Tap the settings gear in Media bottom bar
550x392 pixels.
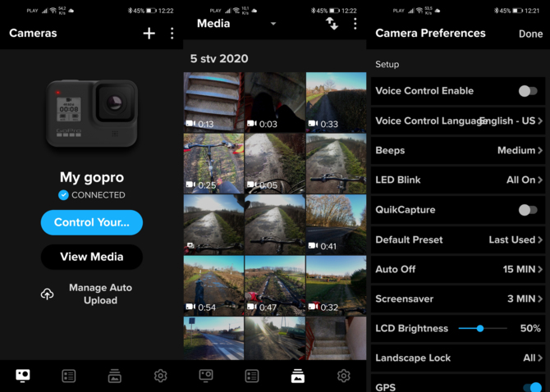[344, 376]
